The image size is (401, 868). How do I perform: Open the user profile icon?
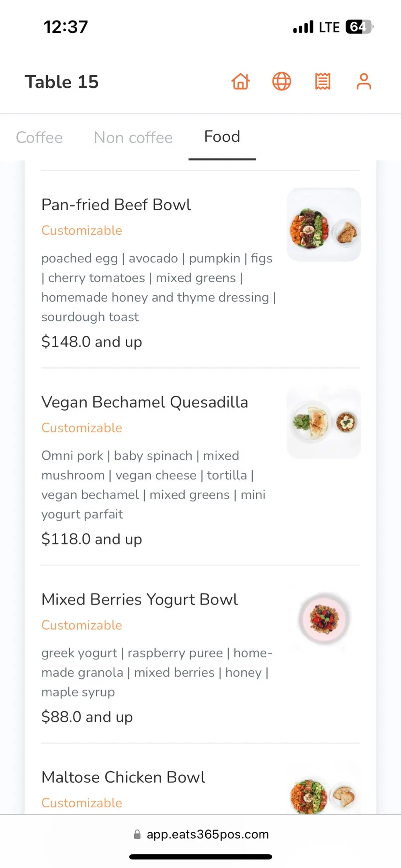364,82
